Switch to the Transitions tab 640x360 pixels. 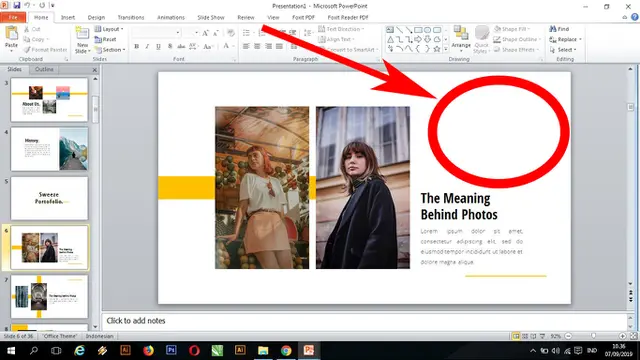tap(131, 18)
